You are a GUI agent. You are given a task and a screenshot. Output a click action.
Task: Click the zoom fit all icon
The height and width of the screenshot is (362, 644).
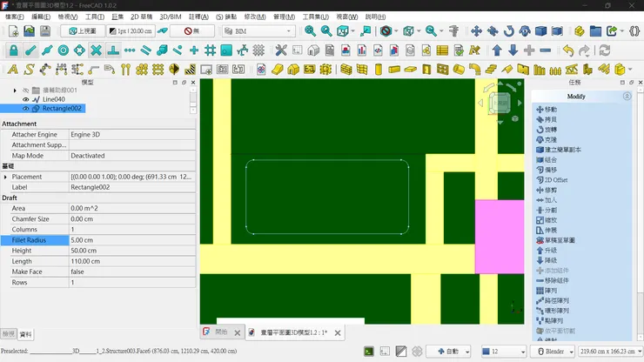click(x=311, y=31)
